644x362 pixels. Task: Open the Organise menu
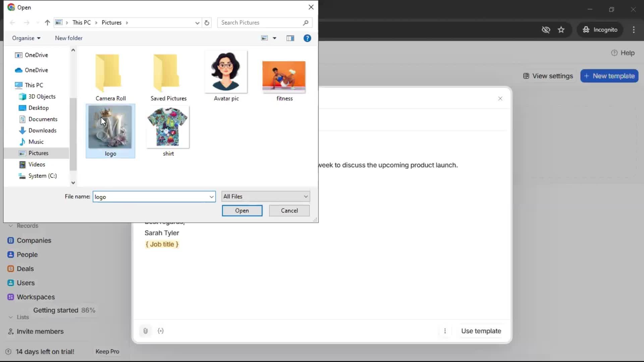pyautogui.click(x=26, y=38)
